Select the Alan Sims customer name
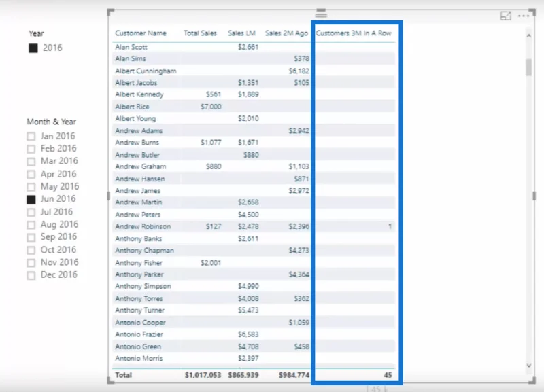 (x=131, y=58)
